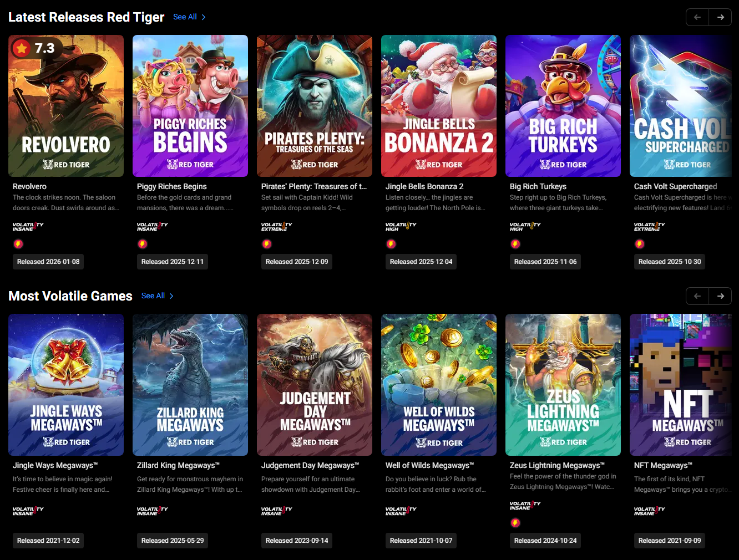Open the Zillard King Megaways game thumbnail
Image resolution: width=739 pixels, height=560 pixels.
[x=190, y=385]
